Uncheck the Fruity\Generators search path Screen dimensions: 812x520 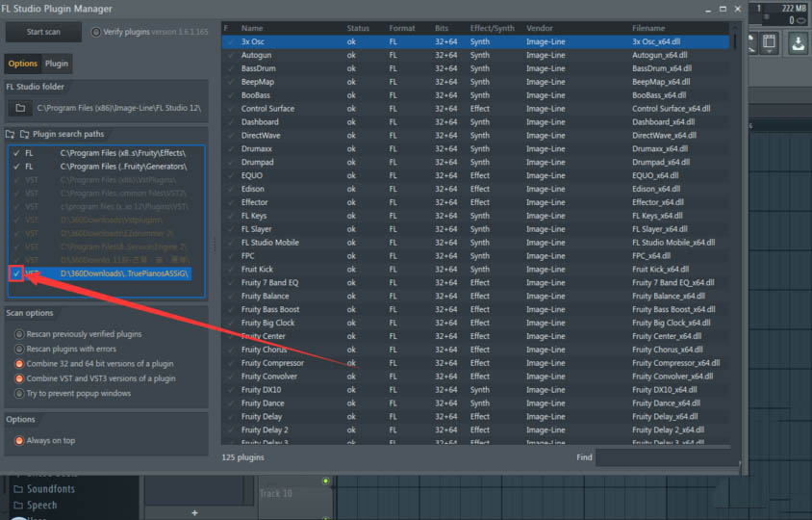(16, 167)
